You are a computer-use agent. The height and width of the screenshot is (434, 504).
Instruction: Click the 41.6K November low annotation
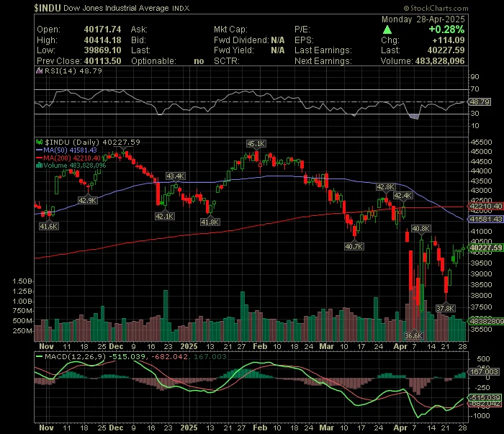[x=49, y=227]
